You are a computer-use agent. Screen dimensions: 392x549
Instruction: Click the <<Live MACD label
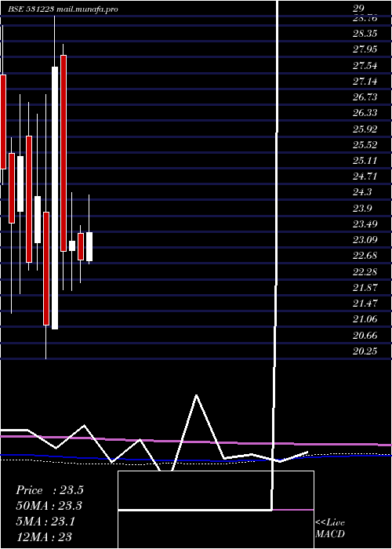tap(330, 528)
